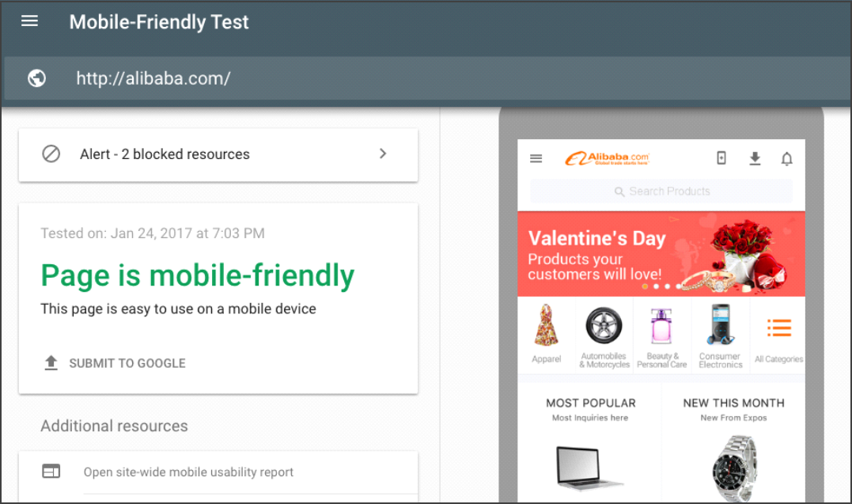
Task: Expand the blocked resources alert chevron
Action: tap(383, 153)
